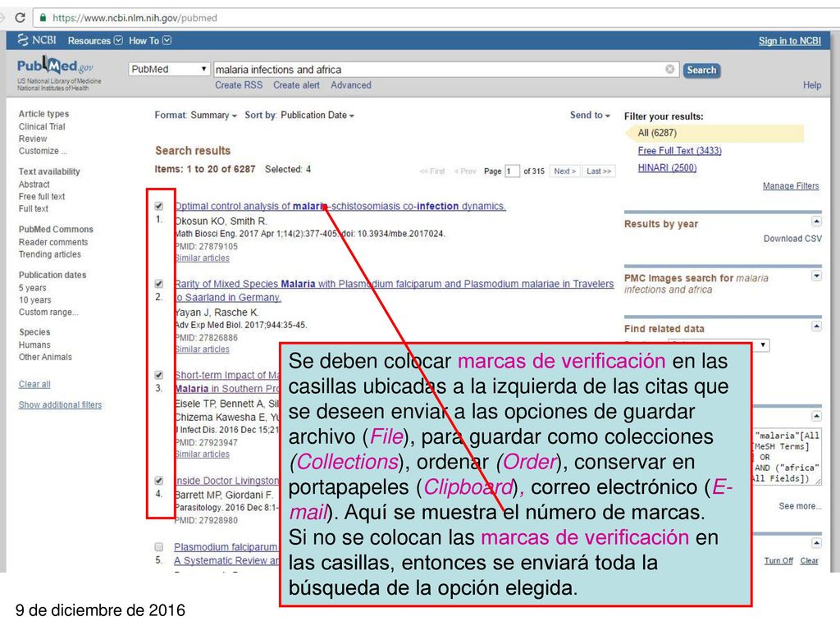840x630 pixels.
Task: Click the Help link
Action: 811,85
